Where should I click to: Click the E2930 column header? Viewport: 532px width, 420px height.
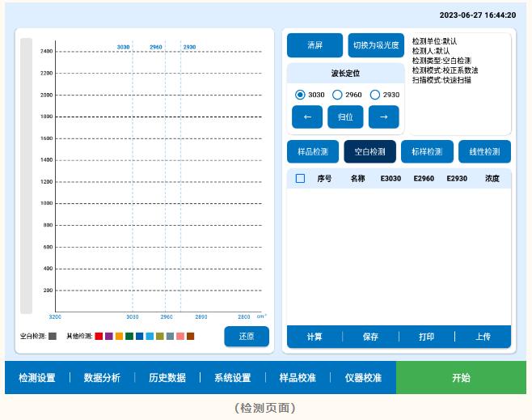[457, 178]
